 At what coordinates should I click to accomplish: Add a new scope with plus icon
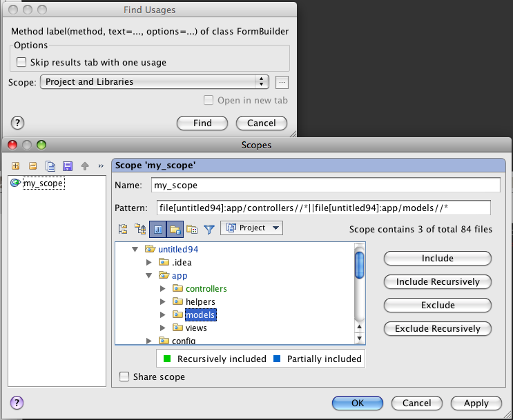15,166
